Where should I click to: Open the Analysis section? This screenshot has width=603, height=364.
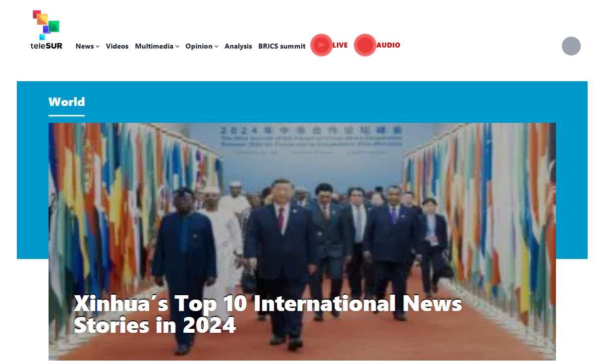tap(238, 46)
